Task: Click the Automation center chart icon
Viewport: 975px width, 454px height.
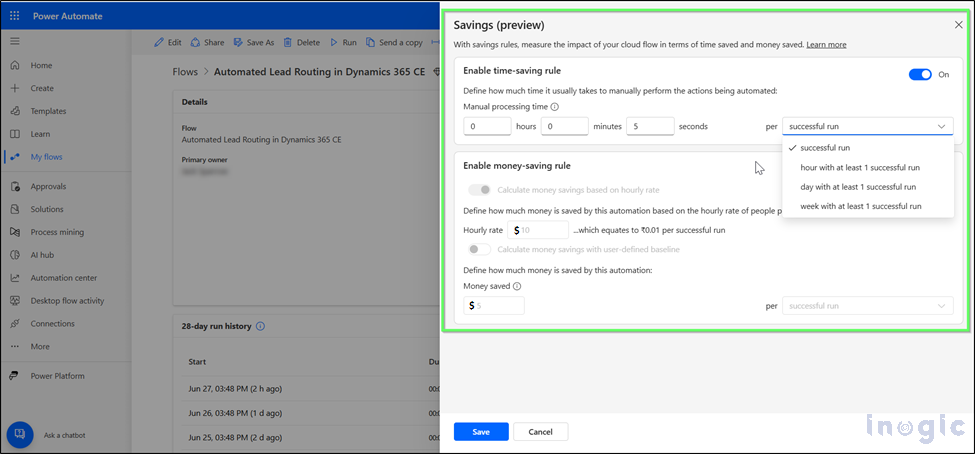Action: [16, 278]
